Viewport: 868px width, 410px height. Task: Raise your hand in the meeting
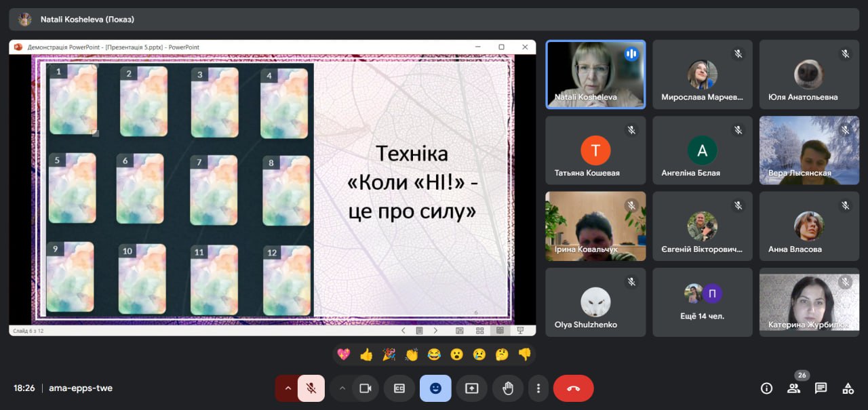click(507, 388)
